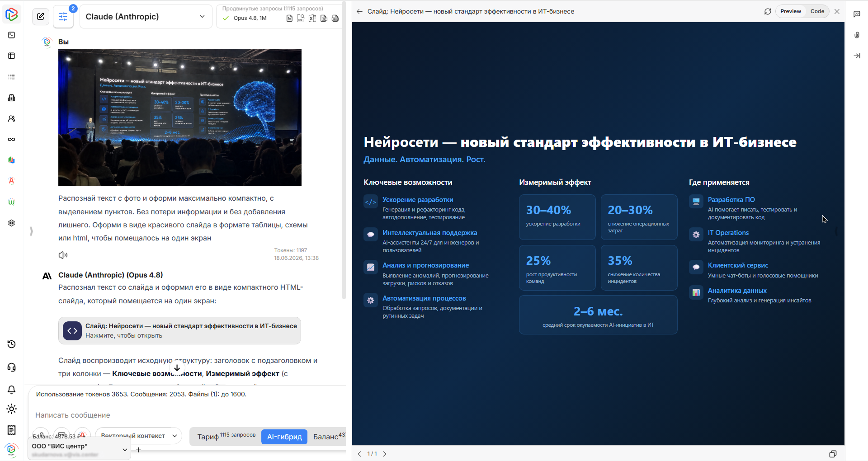Click the plus button next to organization selector
Screen dimensions: 868x461
click(x=138, y=450)
